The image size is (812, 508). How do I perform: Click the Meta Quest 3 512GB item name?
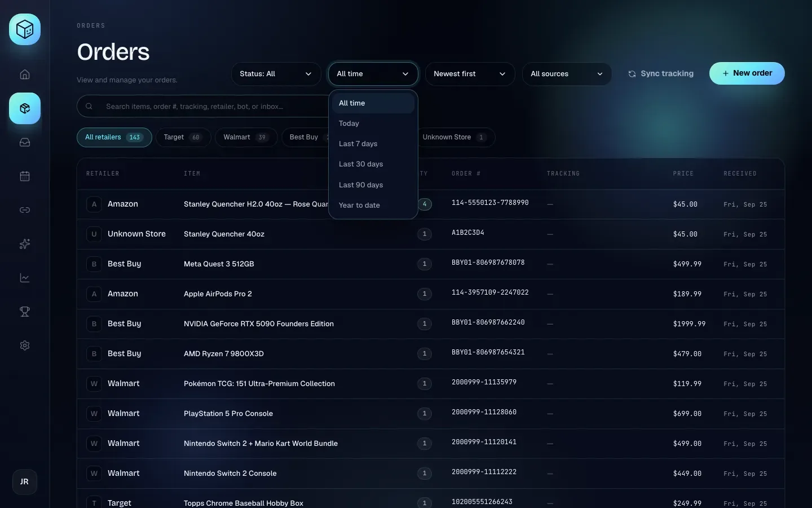(219, 264)
